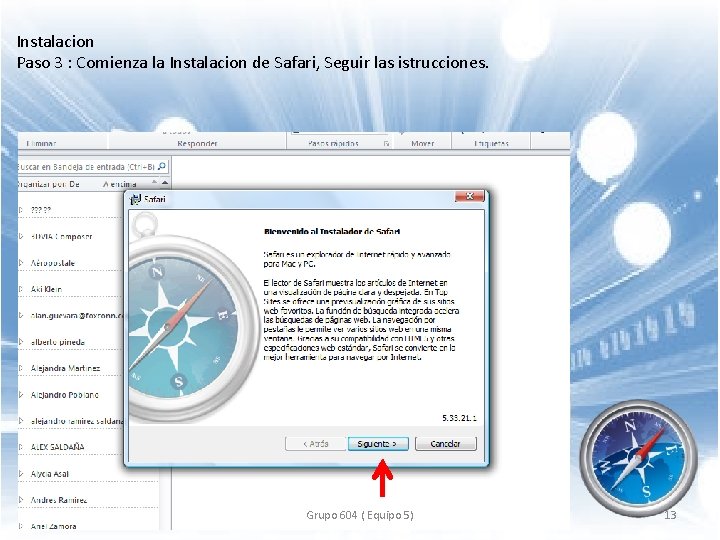Click the Responder ribbon group label

click(x=197, y=143)
